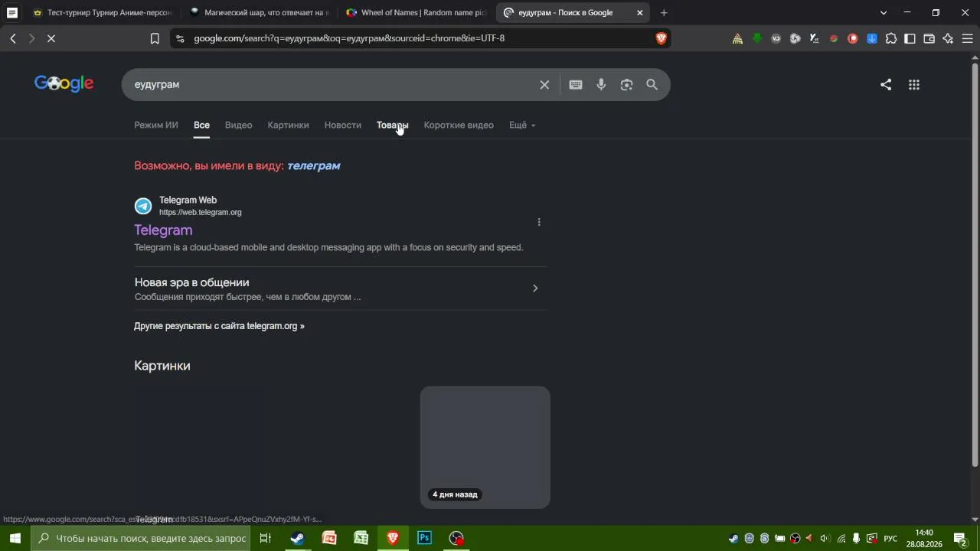Open the vertical tabs list icon
The height and width of the screenshot is (551, 980).
click(x=11, y=12)
